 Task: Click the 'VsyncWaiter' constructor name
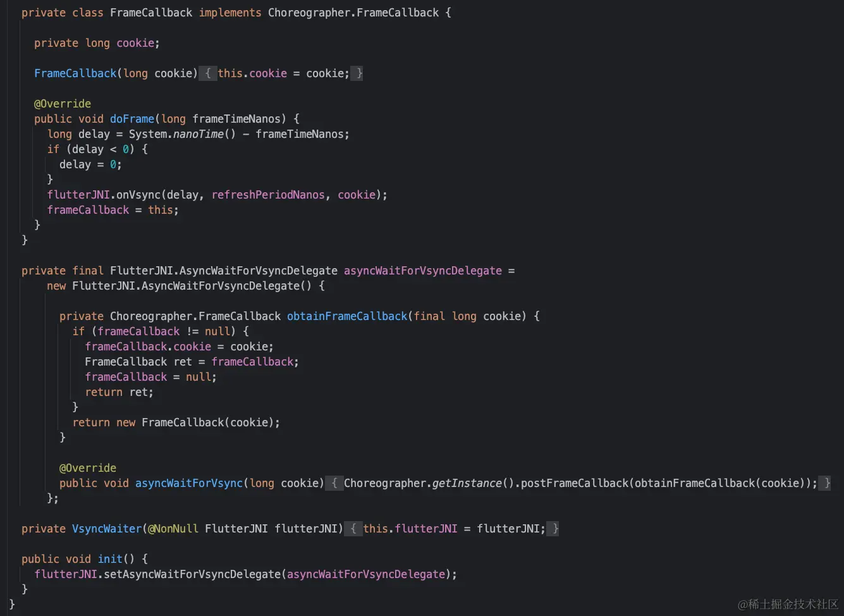[107, 529]
